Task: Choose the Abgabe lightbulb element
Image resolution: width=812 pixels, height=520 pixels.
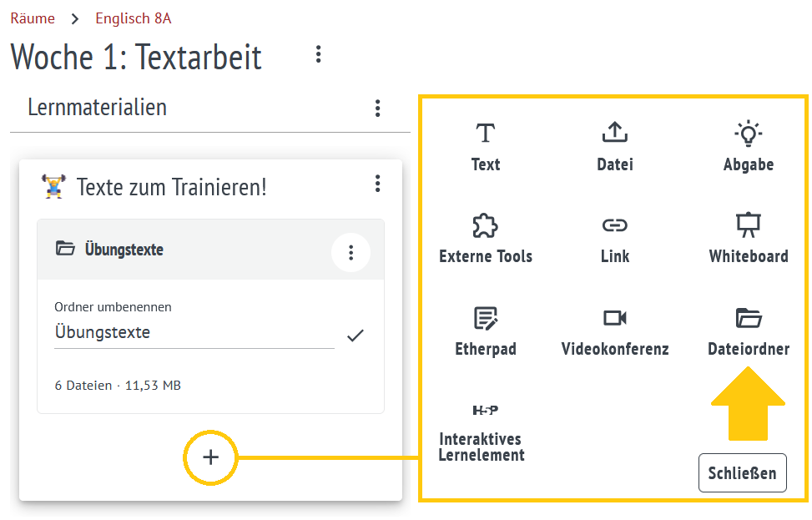Action: 748,146
